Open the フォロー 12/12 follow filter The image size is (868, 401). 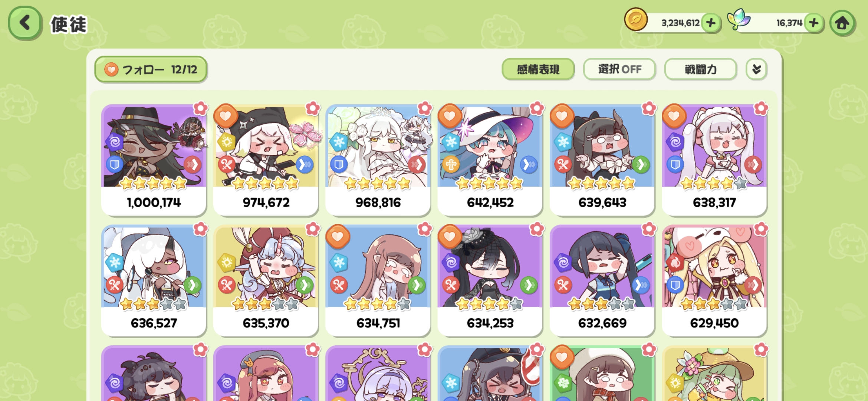[151, 69]
